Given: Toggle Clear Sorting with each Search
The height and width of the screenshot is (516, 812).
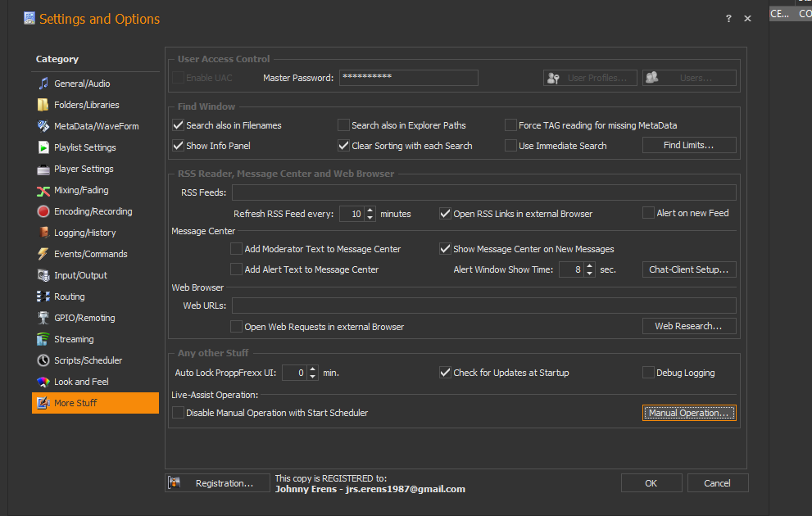Looking at the screenshot, I should tap(343, 146).
